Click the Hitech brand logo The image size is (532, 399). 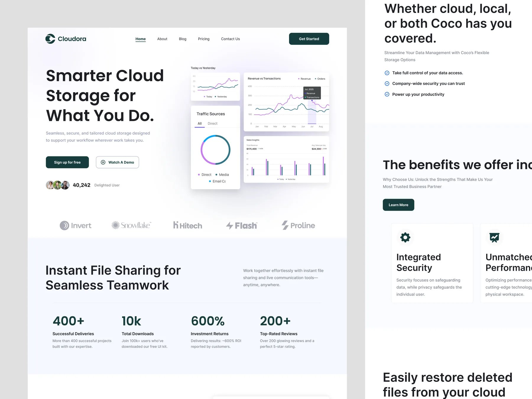click(188, 226)
